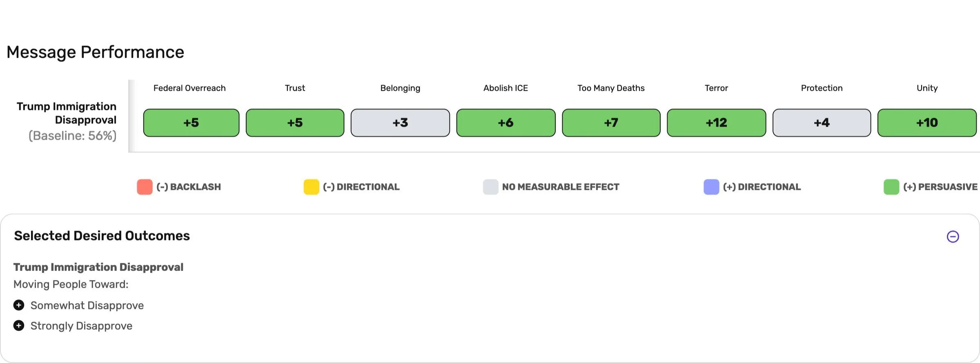Click the purple positive Directional legend swatch
This screenshot has width=980, height=363.
coord(711,187)
